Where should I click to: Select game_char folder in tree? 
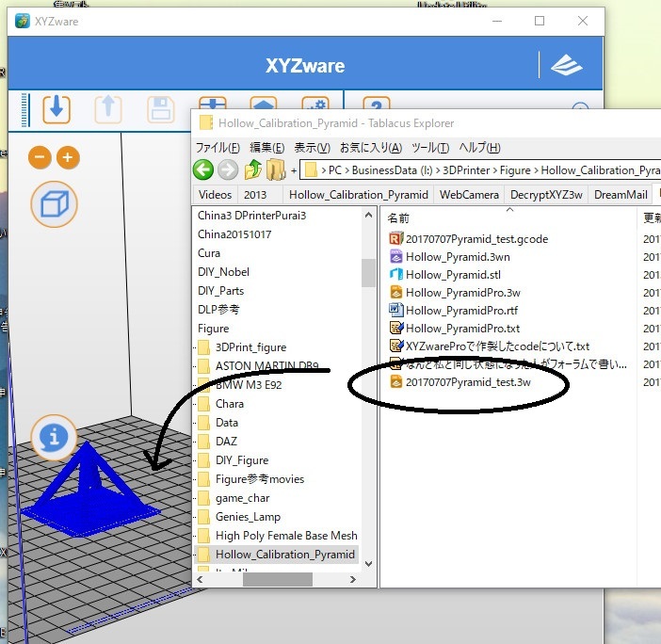point(242,498)
